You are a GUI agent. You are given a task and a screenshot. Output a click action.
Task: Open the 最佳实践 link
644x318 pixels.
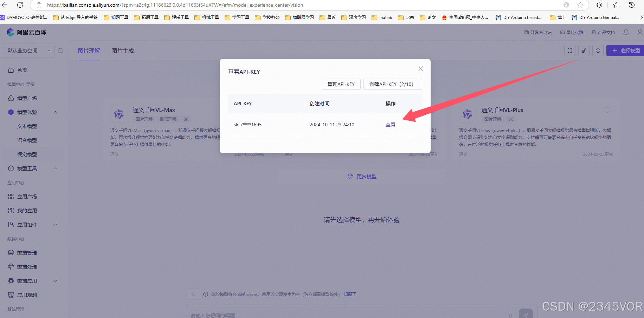pyautogui.click(x=572, y=32)
